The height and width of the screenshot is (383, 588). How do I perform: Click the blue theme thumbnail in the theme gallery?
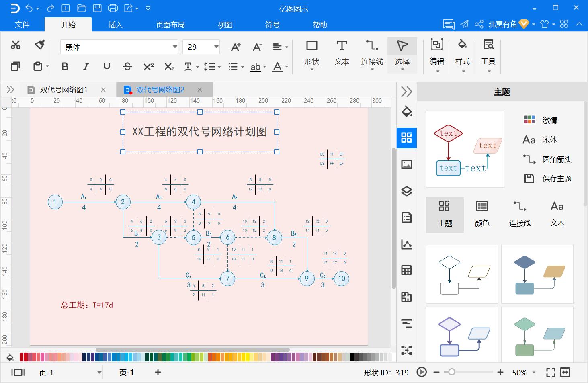(537, 274)
